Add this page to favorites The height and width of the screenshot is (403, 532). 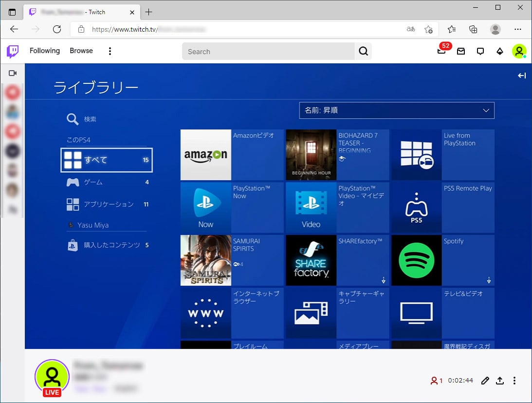(428, 30)
